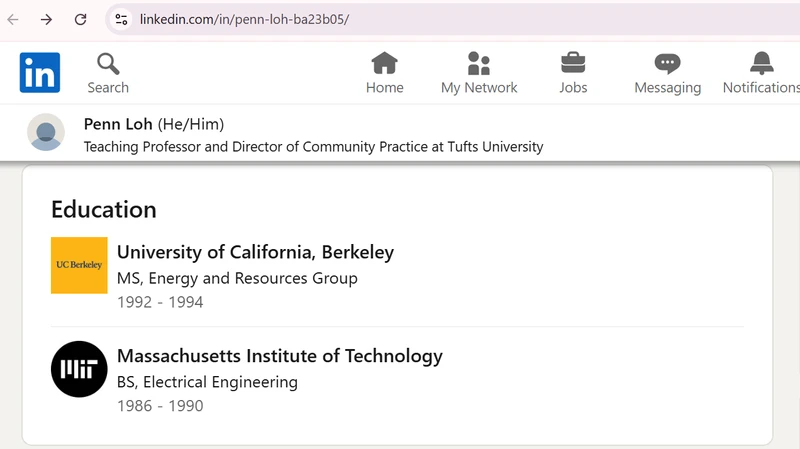
Task: Click the Notifications label
Action: (x=761, y=88)
